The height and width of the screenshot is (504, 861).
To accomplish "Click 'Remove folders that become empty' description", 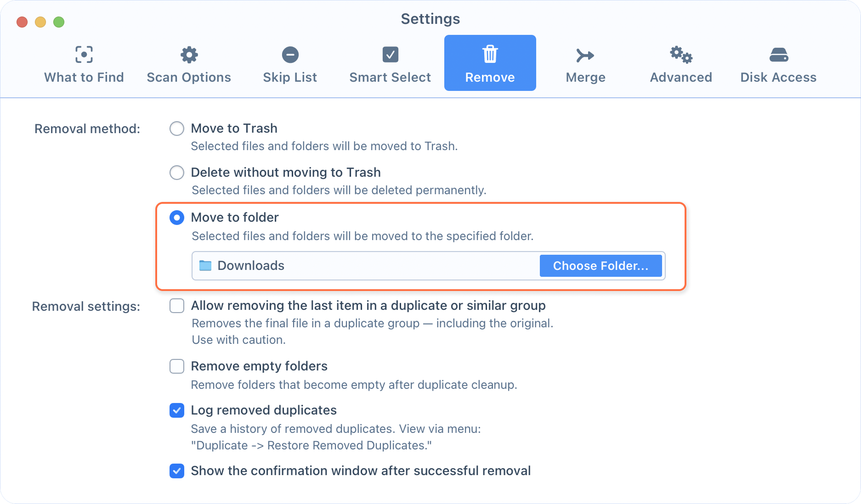I will coord(354,385).
